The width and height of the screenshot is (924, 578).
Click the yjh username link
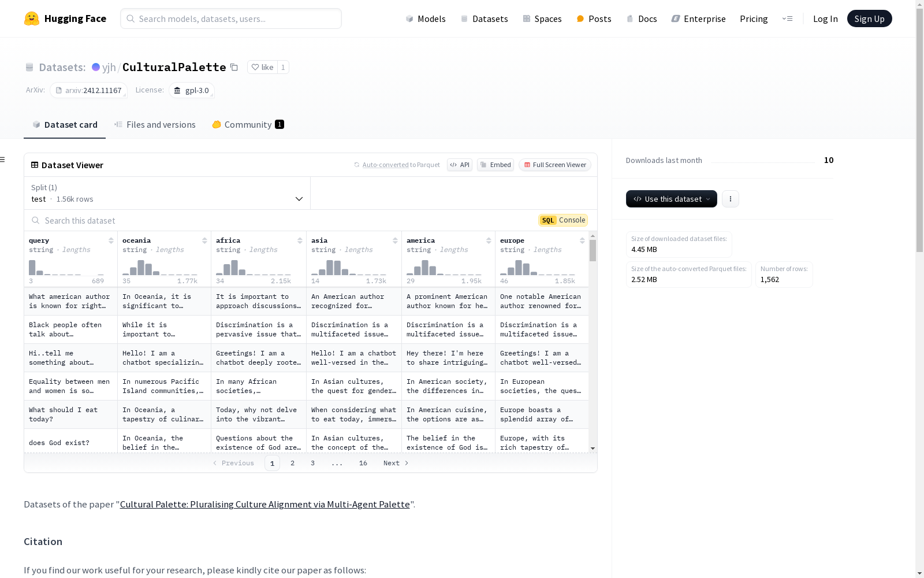109,67
